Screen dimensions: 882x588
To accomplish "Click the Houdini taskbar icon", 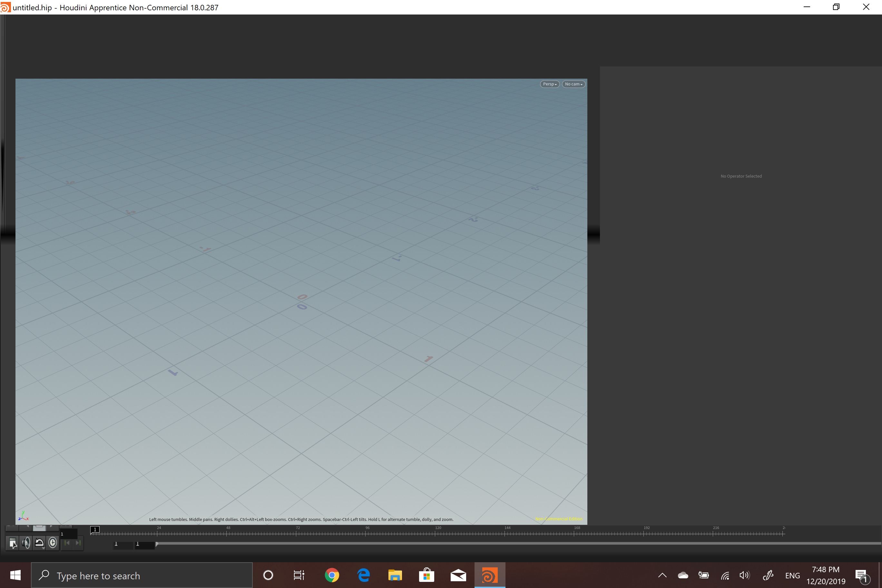I will [x=490, y=575].
